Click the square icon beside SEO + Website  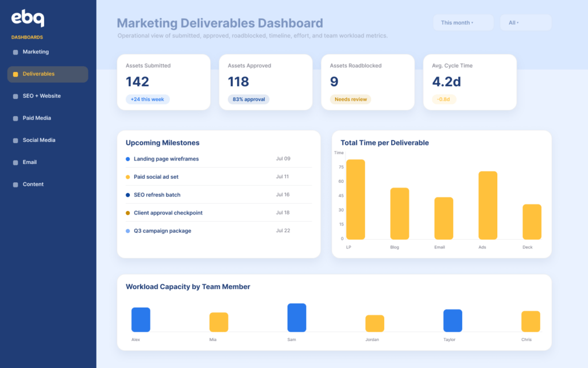[16, 97]
